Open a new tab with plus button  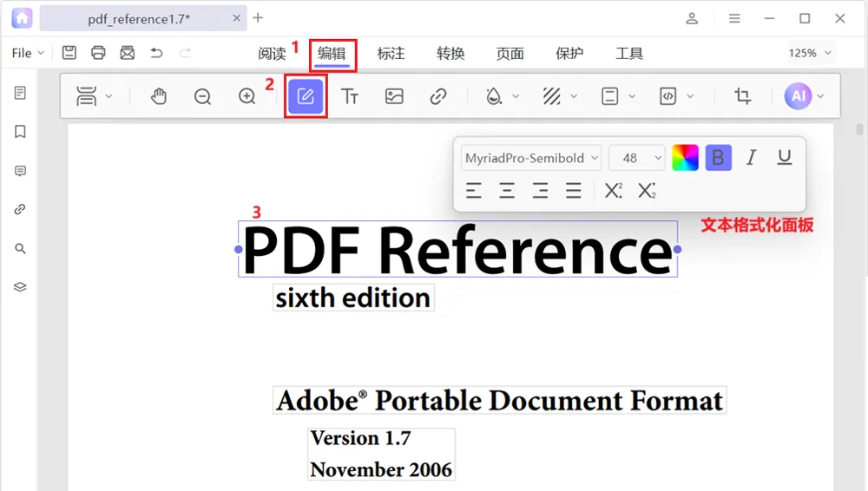[258, 17]
